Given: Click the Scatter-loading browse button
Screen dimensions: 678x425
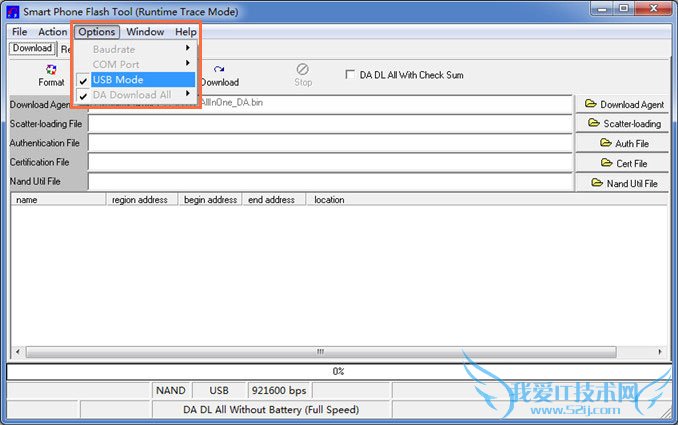Looking at the screenshot, I should 622,124.
